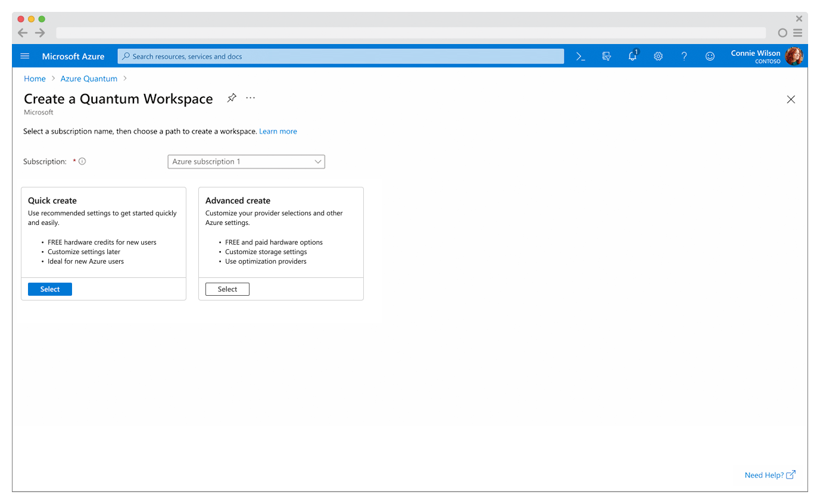Select the Quick create option
The width and height of the screenshot is (820, 504).
(x=49, y=289)
